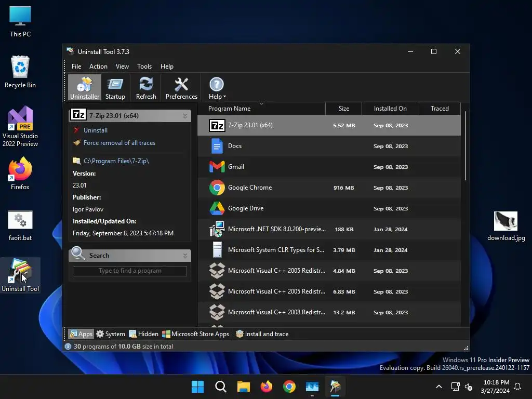Screen dimensions: 532x399
Task: Open Google Chrome from the taskbar
Action: 289,387
